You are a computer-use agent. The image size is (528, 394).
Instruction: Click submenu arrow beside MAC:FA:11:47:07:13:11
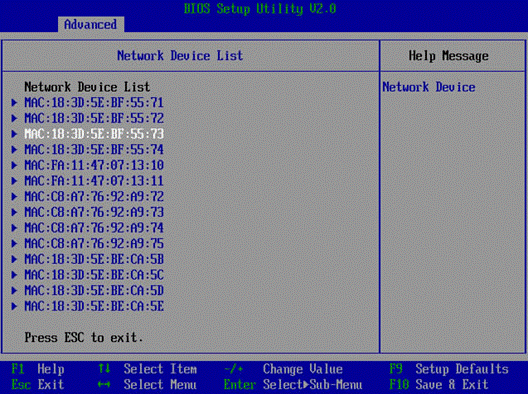pos(14,181)
